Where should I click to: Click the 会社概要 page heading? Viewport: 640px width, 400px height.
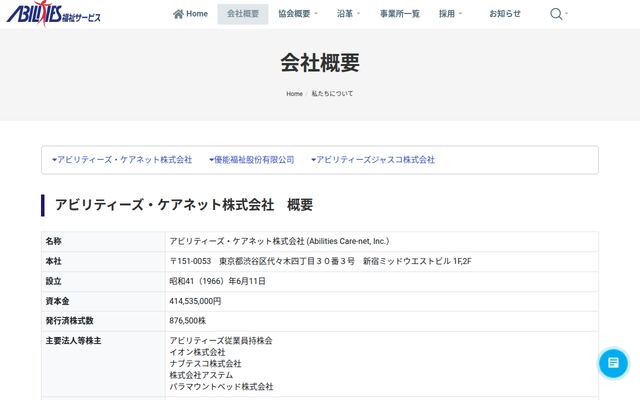[x=320, y=63]
